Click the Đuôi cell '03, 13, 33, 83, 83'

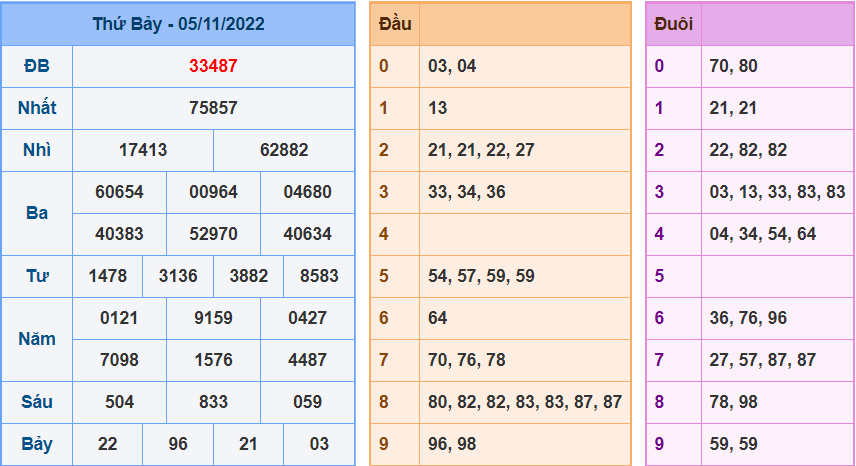[x=777, y=192]
